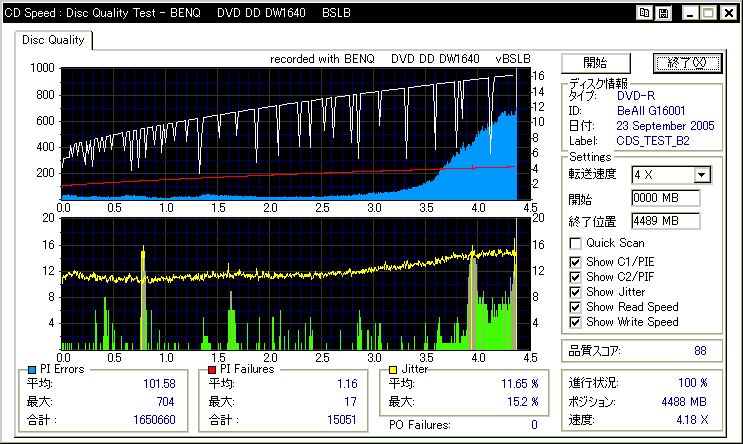Open the 転送速度 4 X speed dropdown

point(702,175)
